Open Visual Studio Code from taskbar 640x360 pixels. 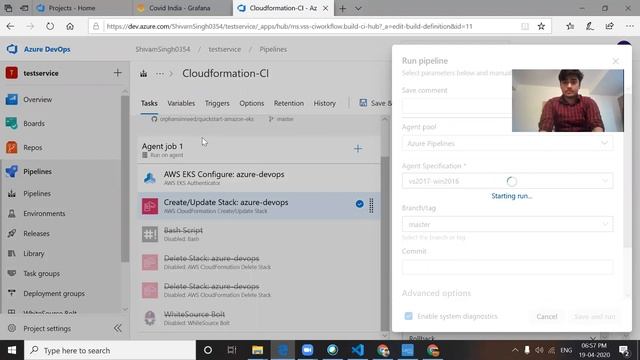(358, 350)
